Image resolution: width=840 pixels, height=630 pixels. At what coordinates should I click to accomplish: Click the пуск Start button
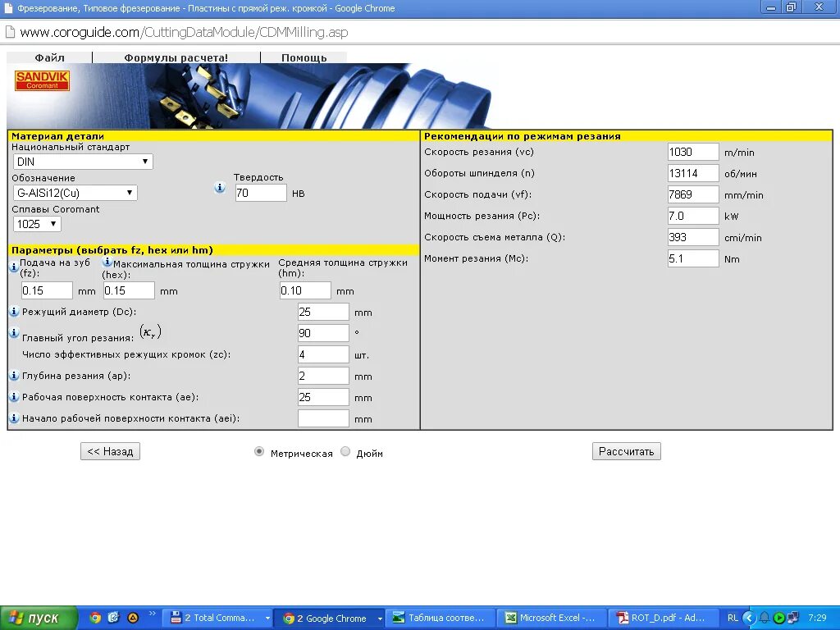pos(39,619)
